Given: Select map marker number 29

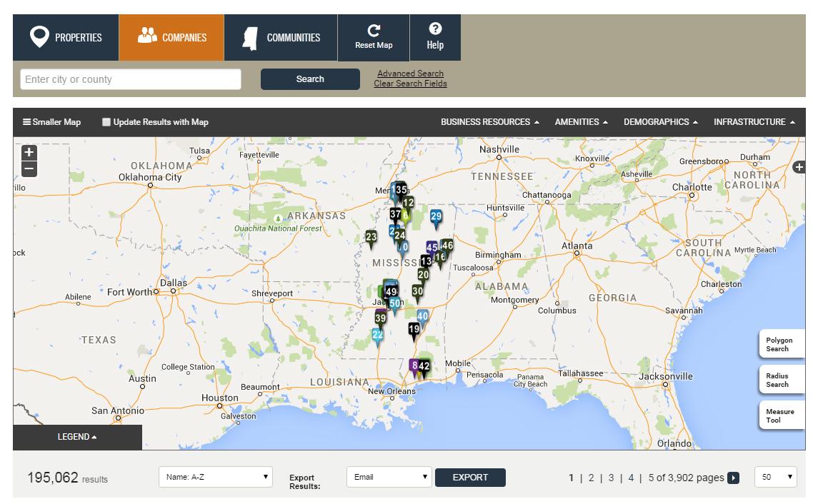Looking at the screenshot, I should pyautogui.click(x=436, y=217).
